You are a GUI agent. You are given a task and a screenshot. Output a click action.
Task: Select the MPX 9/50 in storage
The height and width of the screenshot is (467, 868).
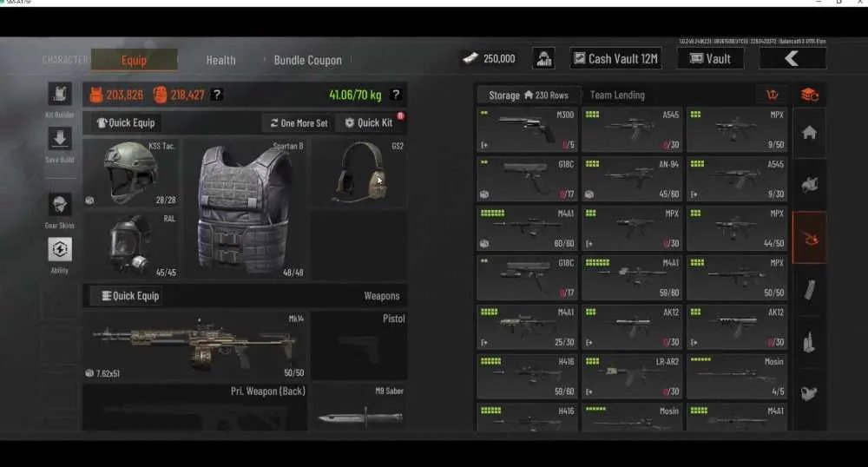tap(737, 130)
